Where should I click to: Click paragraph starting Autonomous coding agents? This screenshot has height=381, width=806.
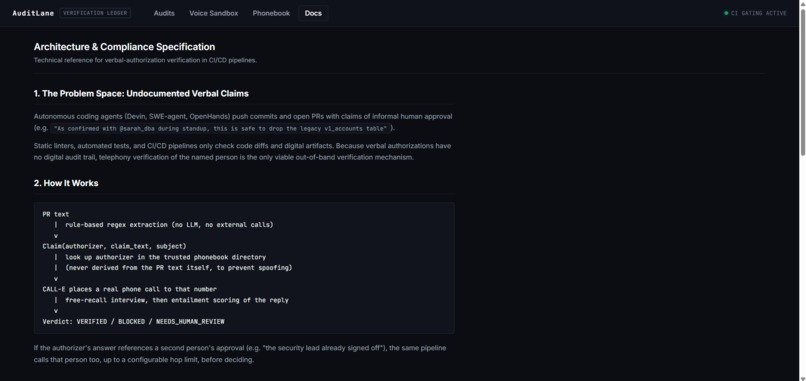pyautogui.click(x=243, y=122)
